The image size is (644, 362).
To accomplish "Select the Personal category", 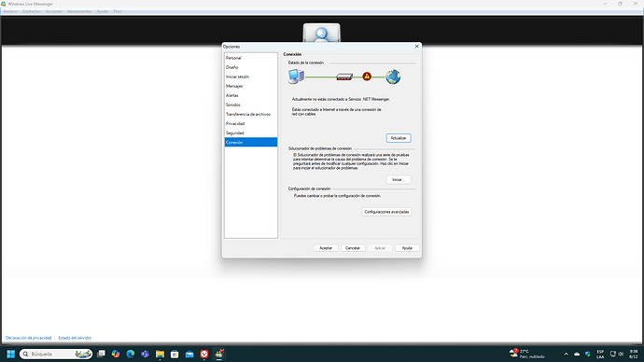I will tap(250, 58).
